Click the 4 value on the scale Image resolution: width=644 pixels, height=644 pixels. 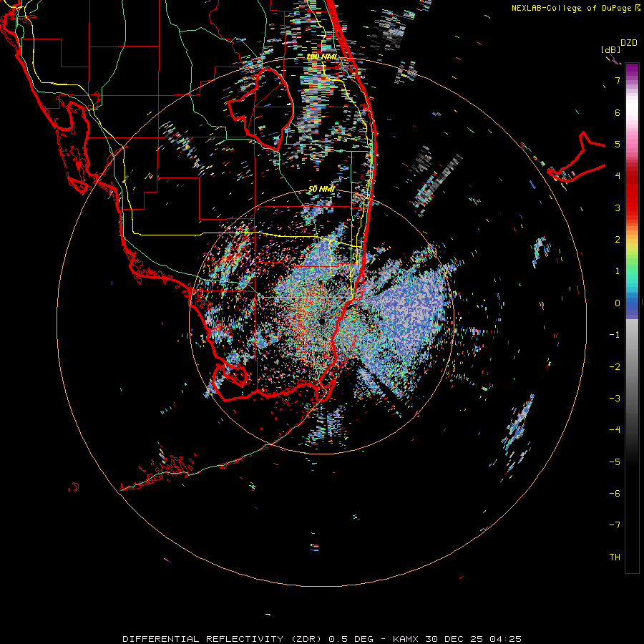(x=618, y=176)
